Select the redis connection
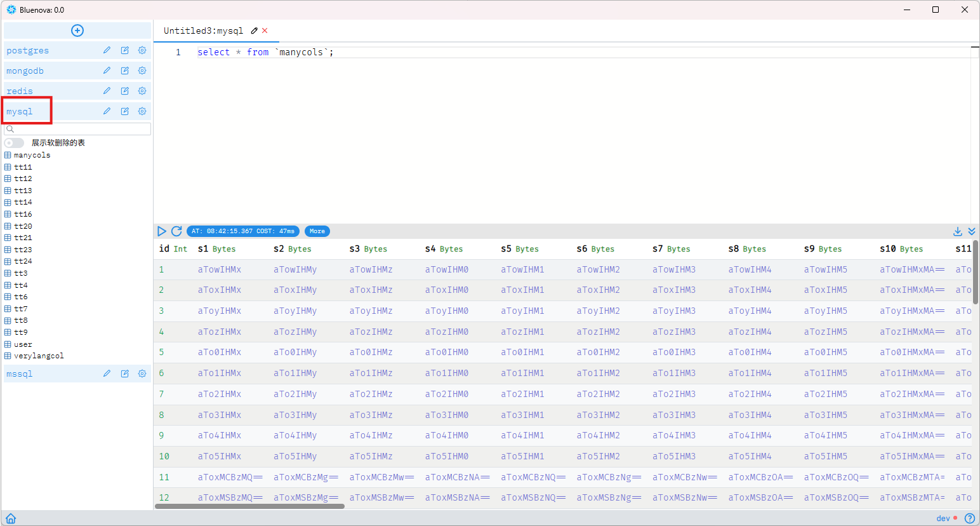Image resolution: width=980 pixels, height=526 pixels. [20, 91]
